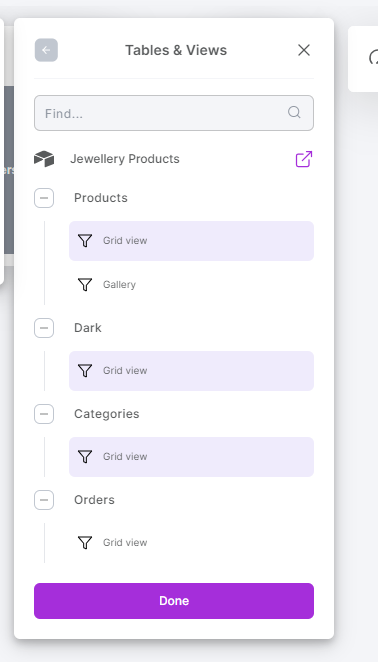
Task: Collapse the Products table group
Action: 44,198
